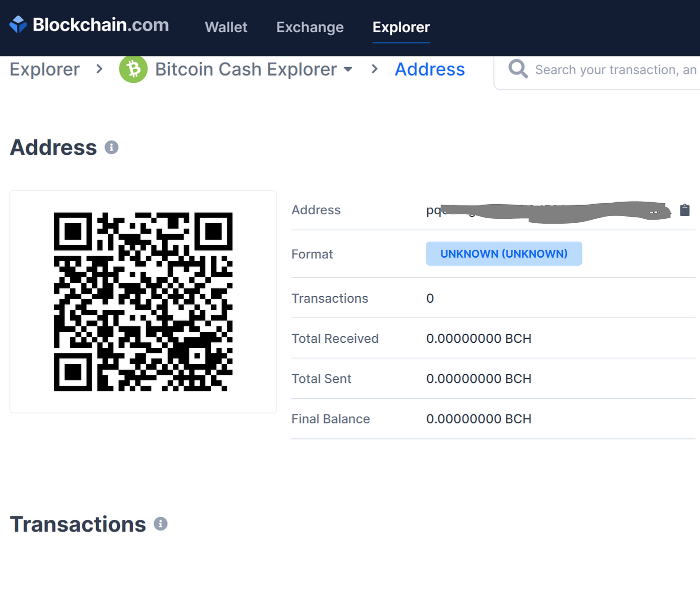Click the Blockchain.com diamond logo icon
Image resolution: width=700 pixels, height=592 pixels.
pyautogui.click(x=18, y=25)
